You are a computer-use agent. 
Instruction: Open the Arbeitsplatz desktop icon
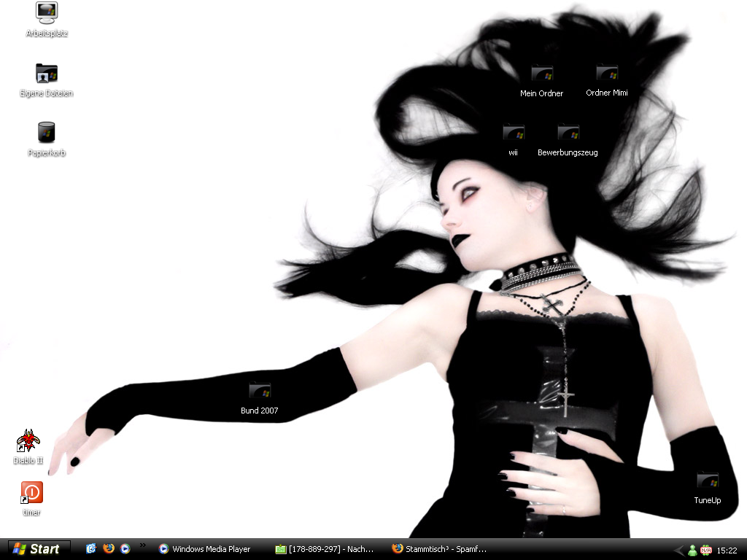[47, 13]
